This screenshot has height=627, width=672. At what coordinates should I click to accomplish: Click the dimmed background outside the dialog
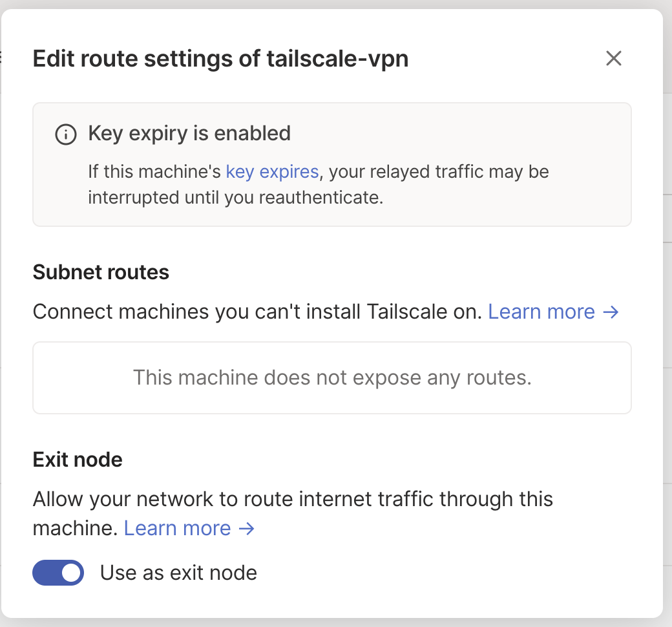point(668,300)
